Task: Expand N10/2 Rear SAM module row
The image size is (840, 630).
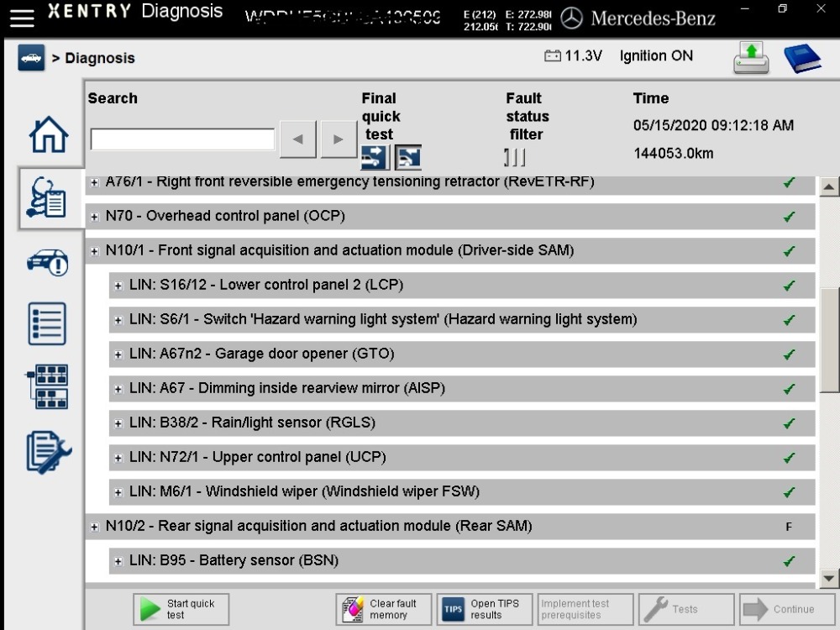Action: (94, 528)
